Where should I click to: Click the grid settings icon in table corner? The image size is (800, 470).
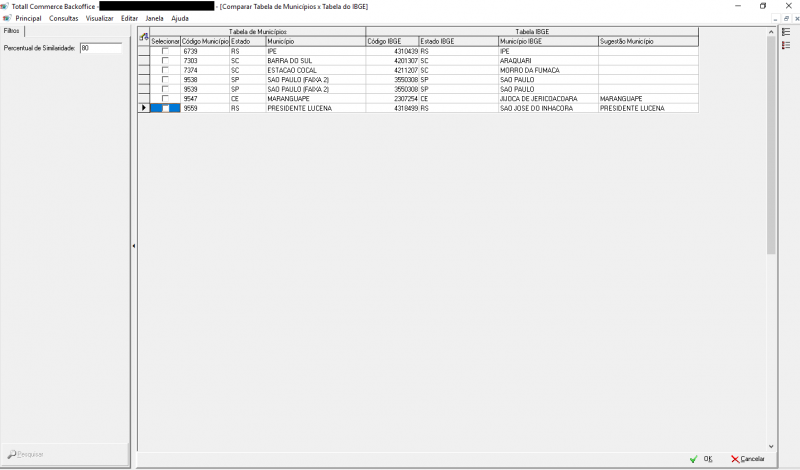(x=144, y=37)
